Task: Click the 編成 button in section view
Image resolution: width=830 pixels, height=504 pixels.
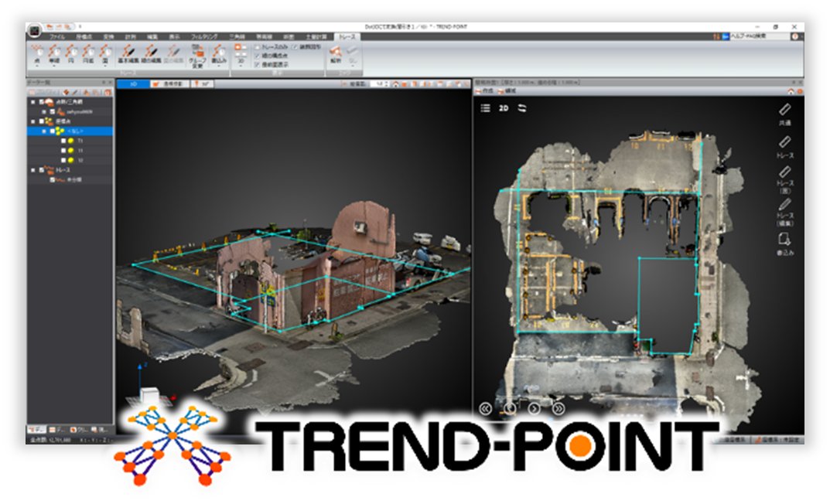Action: [507, 91]
